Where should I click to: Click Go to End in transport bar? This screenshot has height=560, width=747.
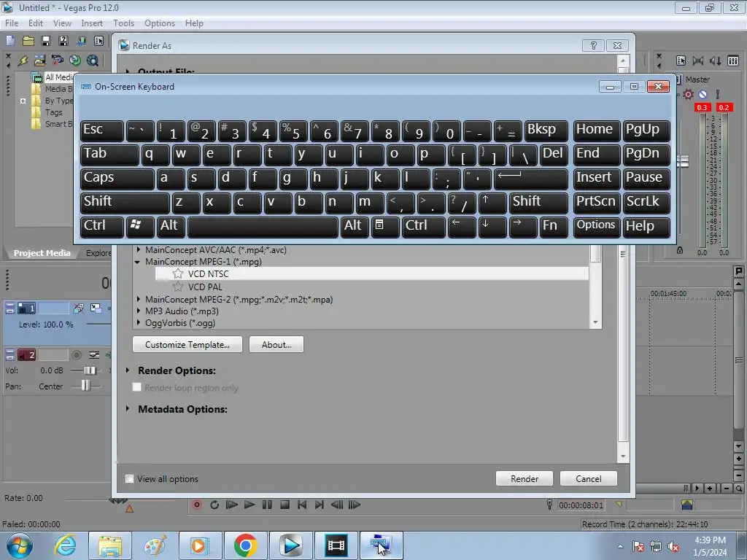tap(320, 505)
